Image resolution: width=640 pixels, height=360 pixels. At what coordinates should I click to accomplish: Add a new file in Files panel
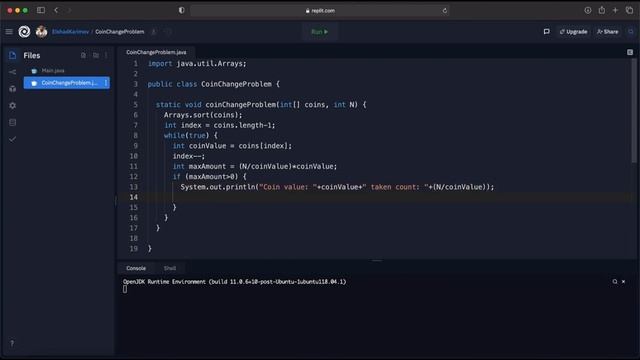[83, 55]
